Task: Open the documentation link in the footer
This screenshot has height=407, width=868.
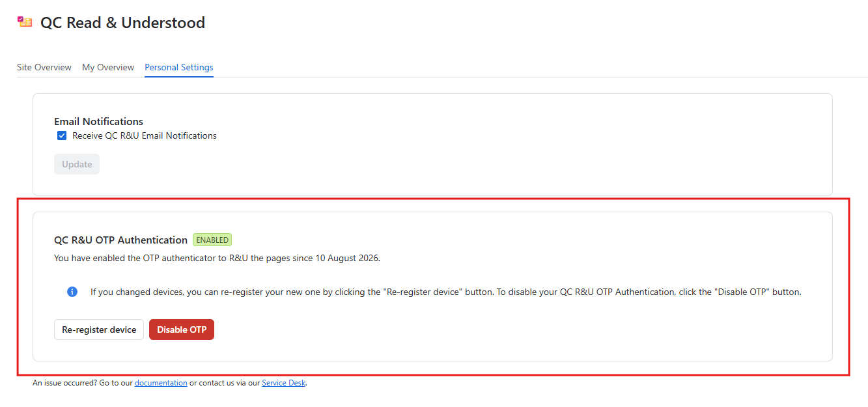Action: pyautogui.click(x=161, y=383)
